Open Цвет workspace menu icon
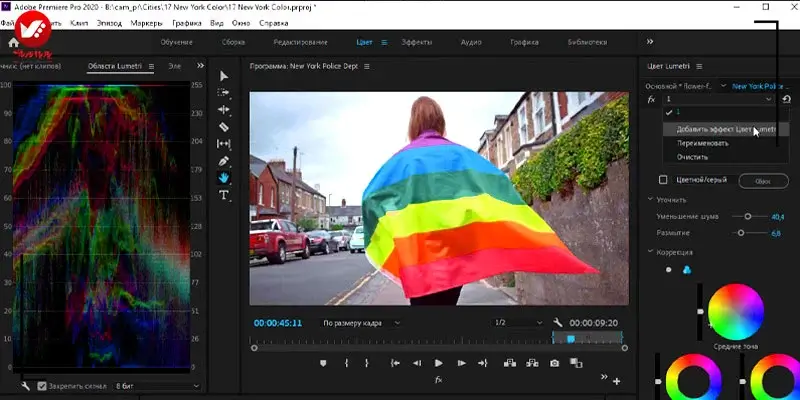This screenshot has height=400, width=800. coord(384,42)
